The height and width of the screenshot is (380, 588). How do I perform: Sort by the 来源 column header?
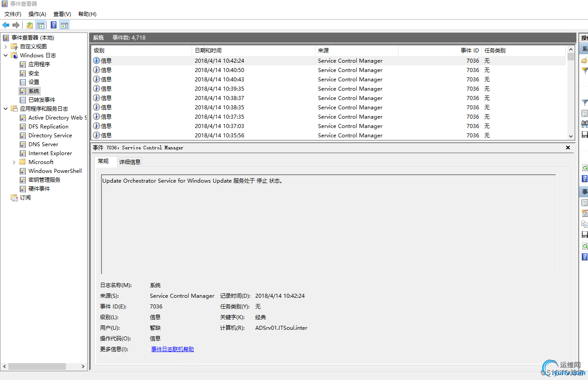point(357,51)
